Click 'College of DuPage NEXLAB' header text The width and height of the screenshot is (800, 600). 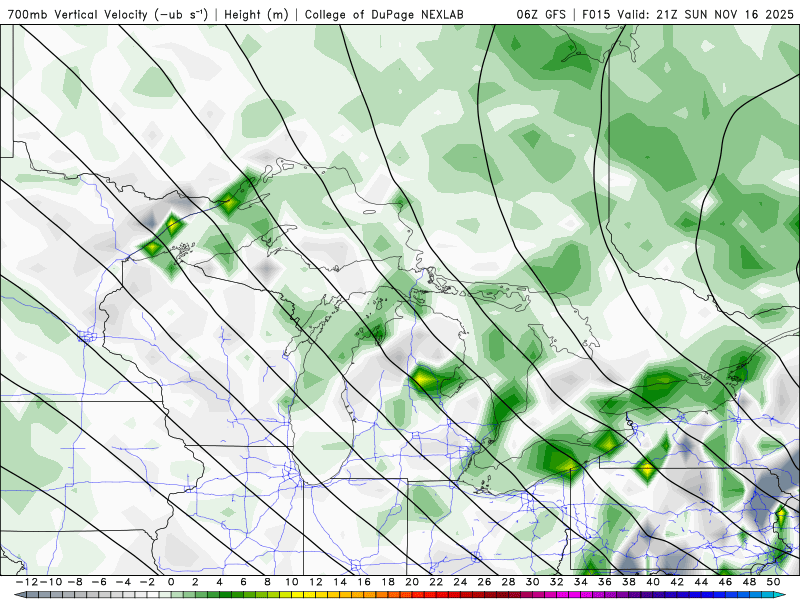click(x=384, y=14)
